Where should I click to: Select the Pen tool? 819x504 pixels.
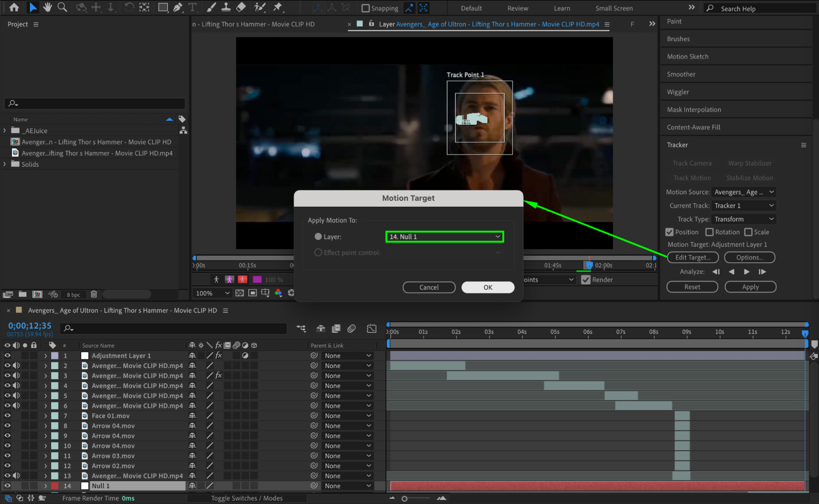[x=178, y=7]
